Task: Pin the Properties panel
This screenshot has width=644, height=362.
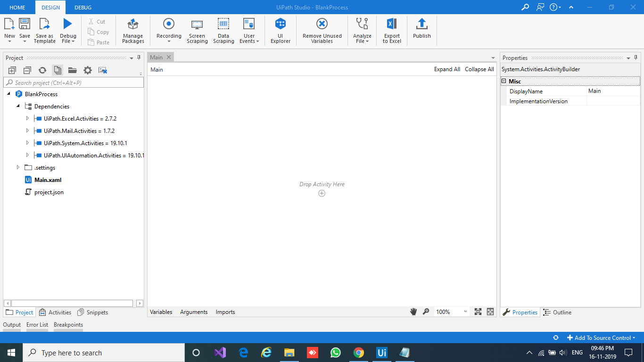Action: pos(636,58)
